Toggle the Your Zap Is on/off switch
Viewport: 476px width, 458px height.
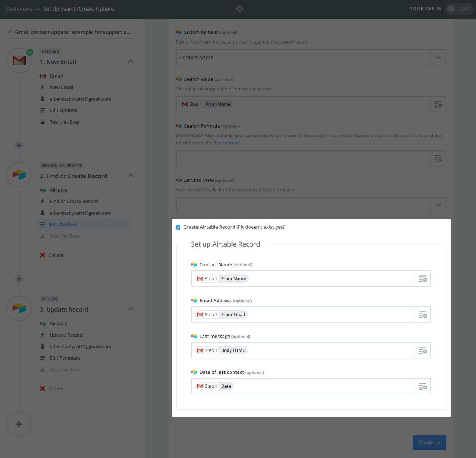(459, 9)
